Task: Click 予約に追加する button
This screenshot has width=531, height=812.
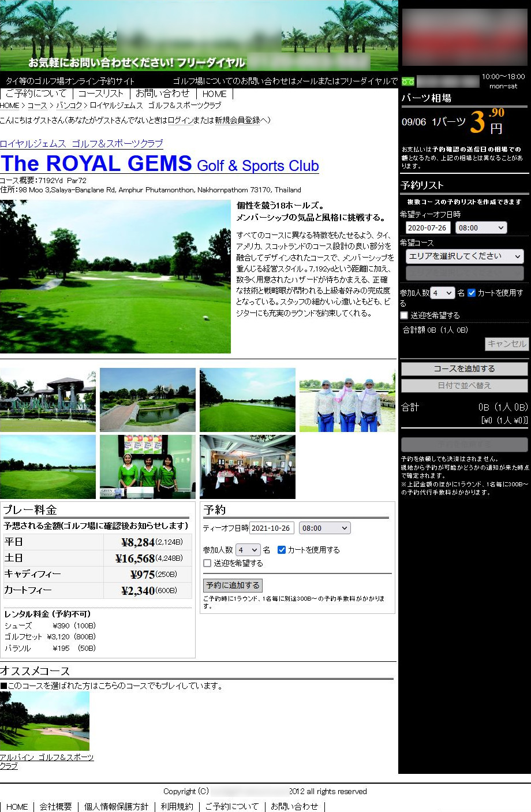Action: point(233,585)
